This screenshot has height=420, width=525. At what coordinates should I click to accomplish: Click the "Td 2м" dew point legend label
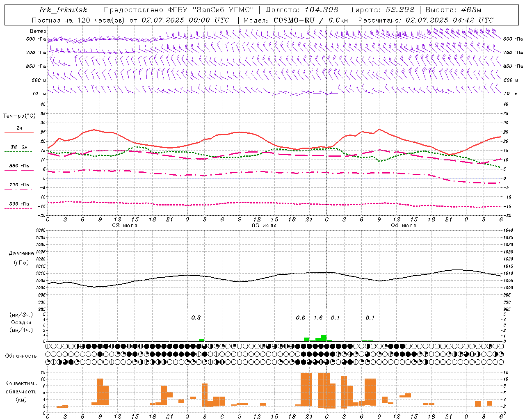click(x=19, y=147)
